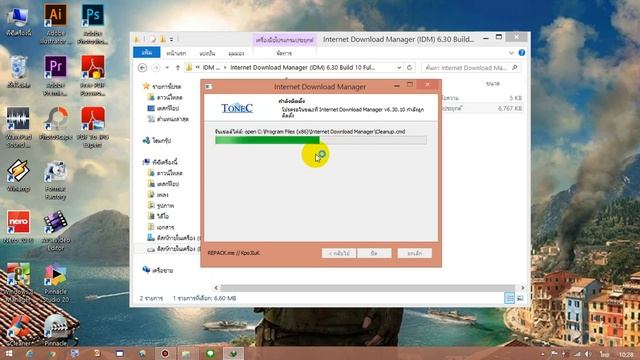Click the Windows Start button
Image resolution: width=640 pixels, height=360 pixels.
[9, 353]
